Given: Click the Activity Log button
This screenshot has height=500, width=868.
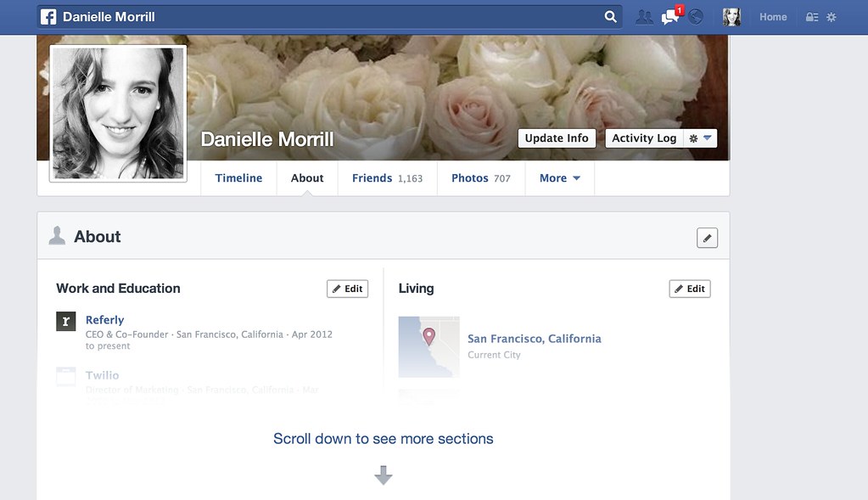Looking at the screenshot, I should pos(644,138).
